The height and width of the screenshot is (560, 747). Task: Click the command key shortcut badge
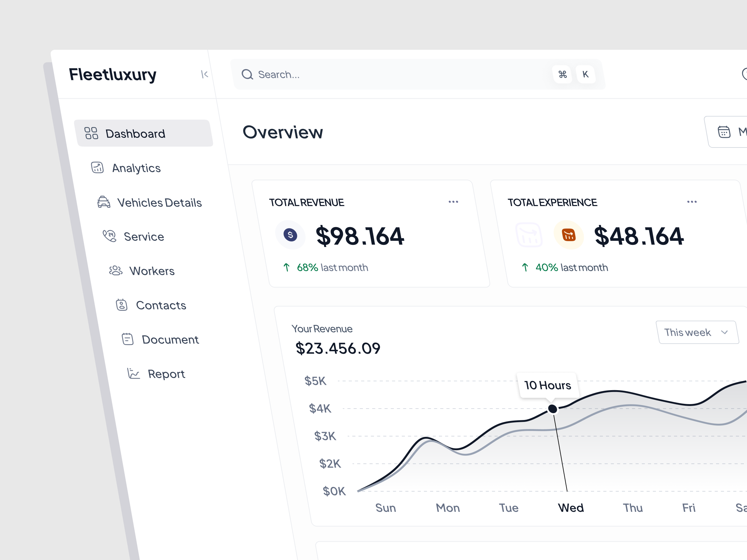pyautogui.click(x=562, y=74)
